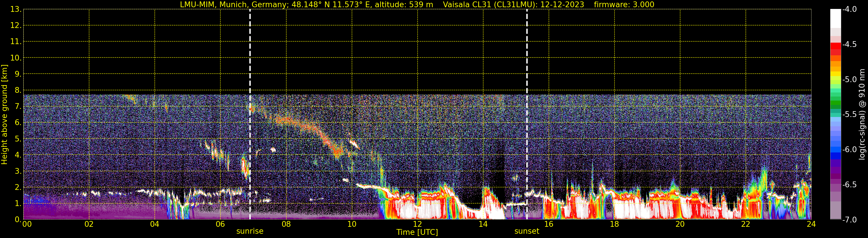
Task: Click the sunrise dashed vertical line
Action: pyautogui.click(x=250, y=114)
